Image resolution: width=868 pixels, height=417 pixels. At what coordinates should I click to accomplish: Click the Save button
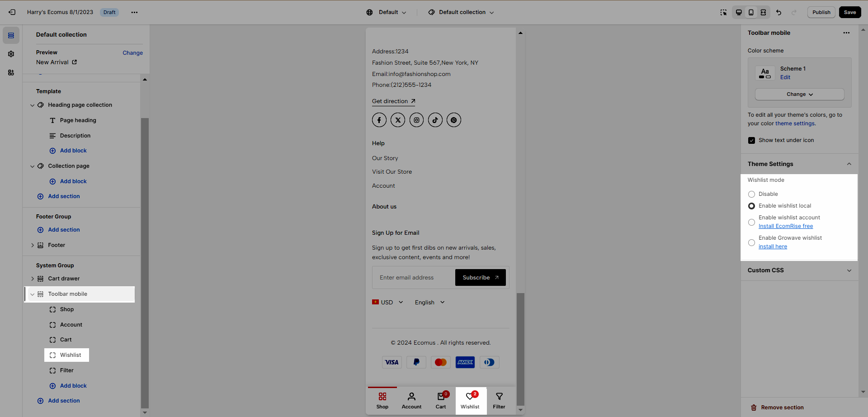coord(850,12)
